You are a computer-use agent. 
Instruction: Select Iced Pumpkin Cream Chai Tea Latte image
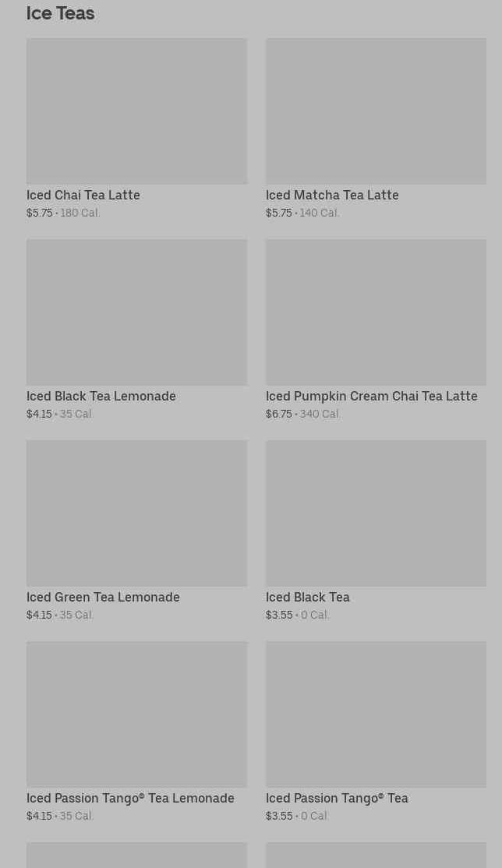tap(376, 312)
